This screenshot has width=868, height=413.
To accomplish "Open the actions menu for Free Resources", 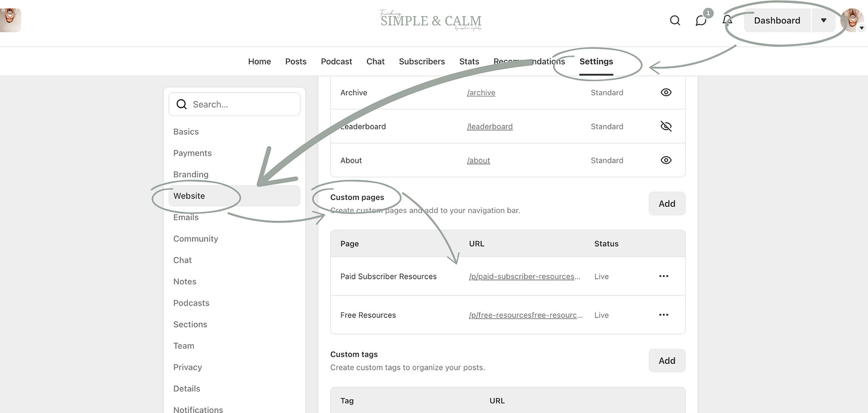I will 664,315.
